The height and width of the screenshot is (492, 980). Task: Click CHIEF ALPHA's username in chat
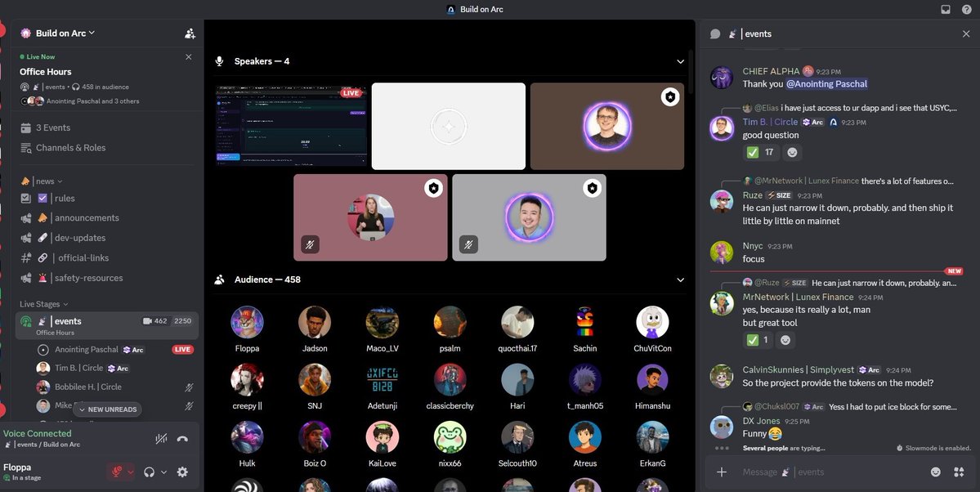point(771,71)
